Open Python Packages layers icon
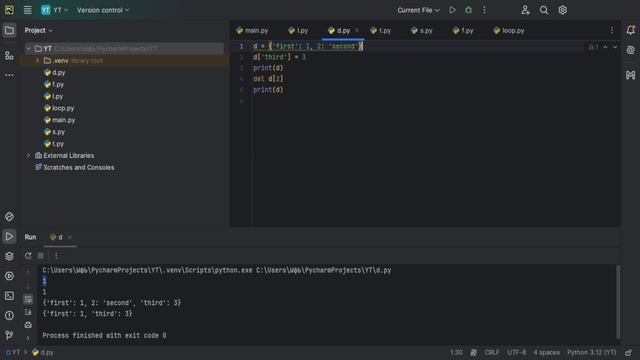The height and width of the screenshot is (360, 640). click(9, 256)
